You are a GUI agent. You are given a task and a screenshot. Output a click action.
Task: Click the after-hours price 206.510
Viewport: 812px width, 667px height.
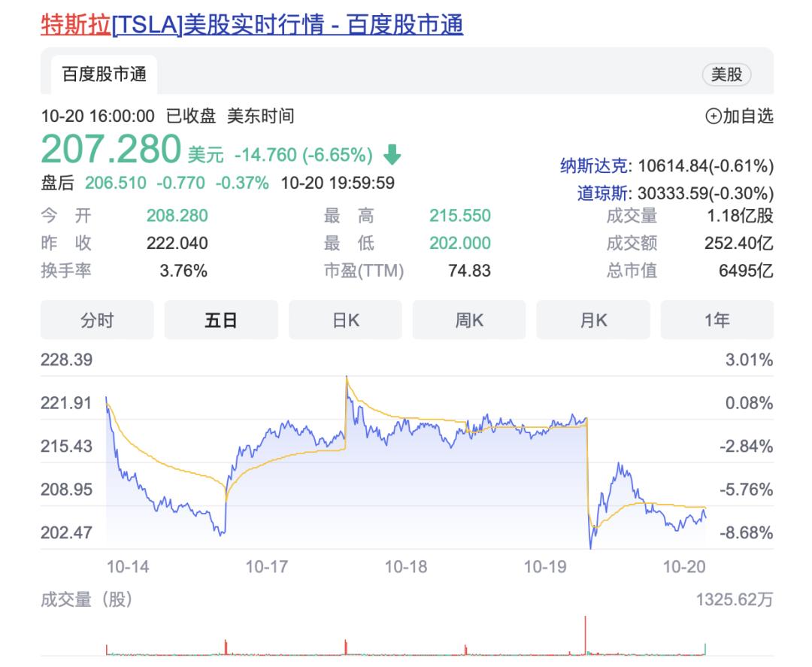coord(116,183)
